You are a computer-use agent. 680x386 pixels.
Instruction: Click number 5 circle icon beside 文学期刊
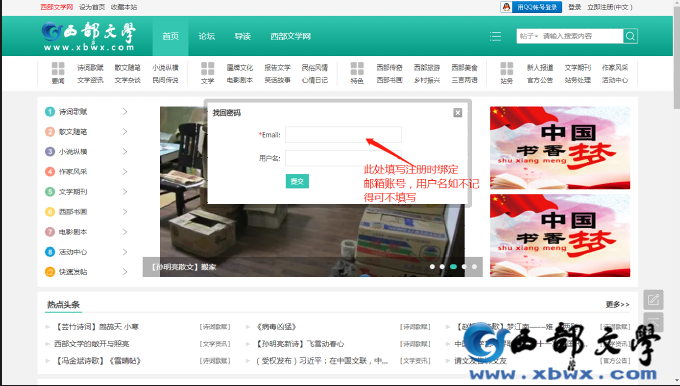point(50,192)
